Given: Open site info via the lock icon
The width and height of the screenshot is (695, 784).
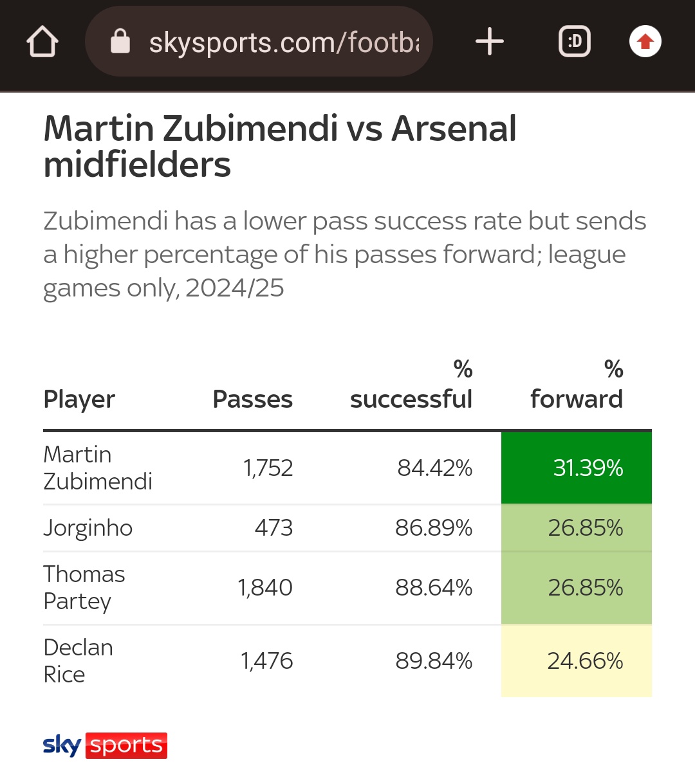Looking at the screenshot, I should click(120, 42).
